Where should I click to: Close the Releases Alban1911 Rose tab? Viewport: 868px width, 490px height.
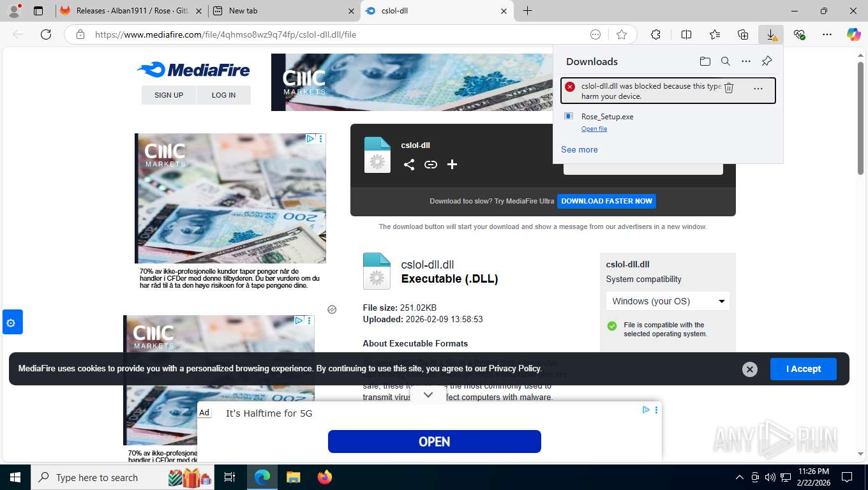click(x=198, y=11)
